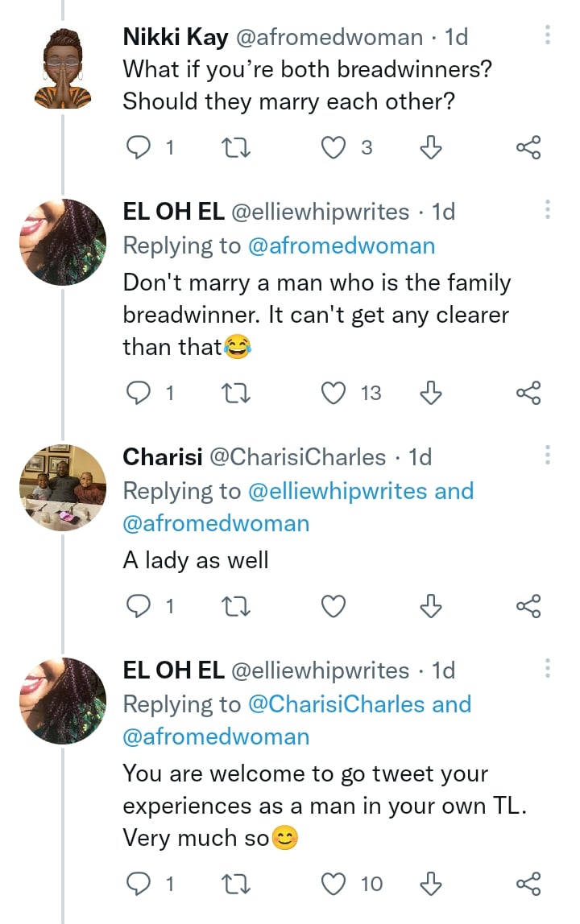
Task: Open more options for Nikki Kay's tweet
Action: tap(548, 35)
